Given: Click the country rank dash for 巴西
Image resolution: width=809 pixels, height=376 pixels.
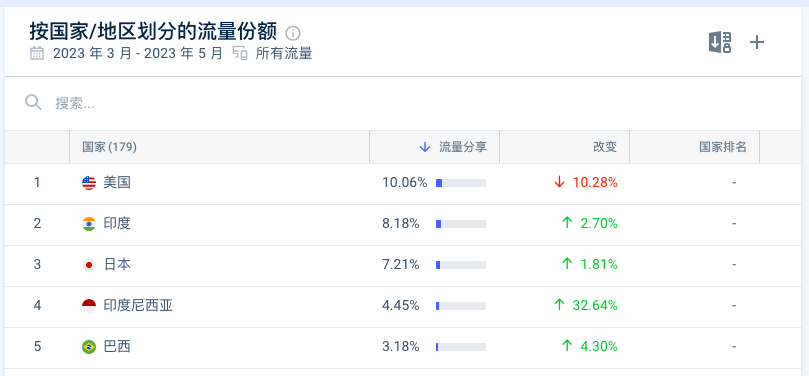Looking at the screenshot, I should click(x=734, y=346).
